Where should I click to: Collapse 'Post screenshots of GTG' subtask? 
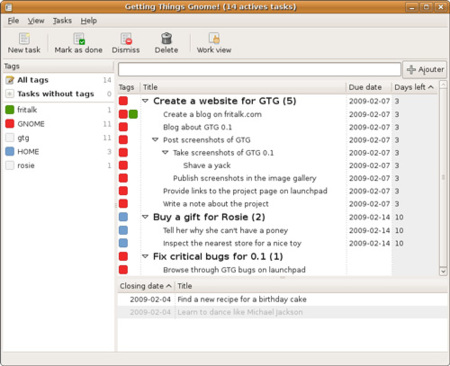pos(155,140)
